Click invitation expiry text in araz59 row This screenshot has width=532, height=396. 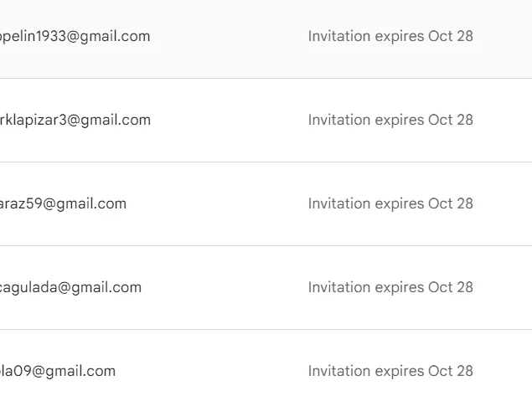390,203
